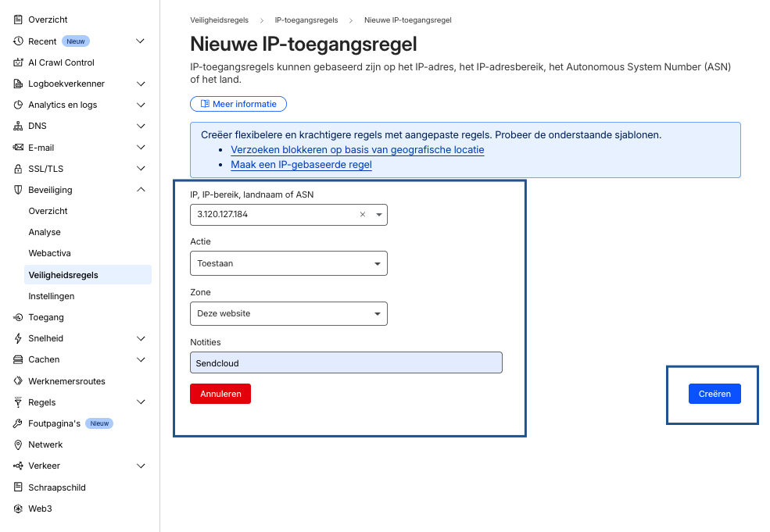Click the Netwerk location pin icon
Image resolution: width=770 pixels, height=532 pixels.
point(18,445)
